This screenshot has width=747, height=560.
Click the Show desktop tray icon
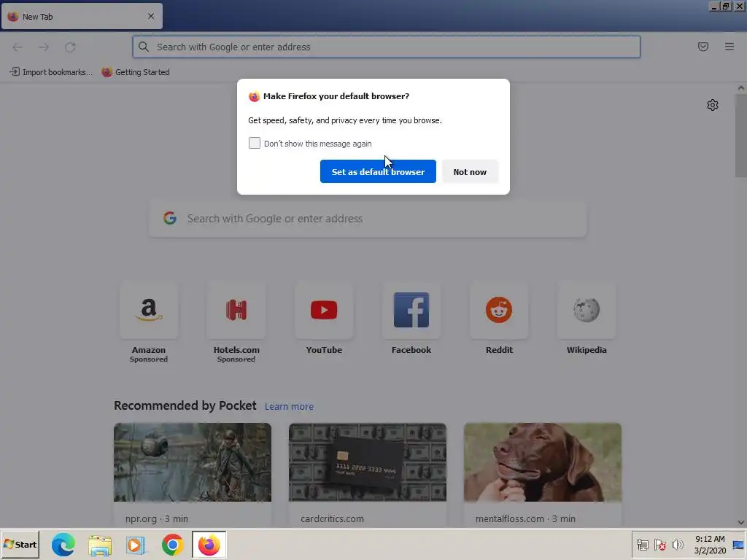tap(738, 544)
